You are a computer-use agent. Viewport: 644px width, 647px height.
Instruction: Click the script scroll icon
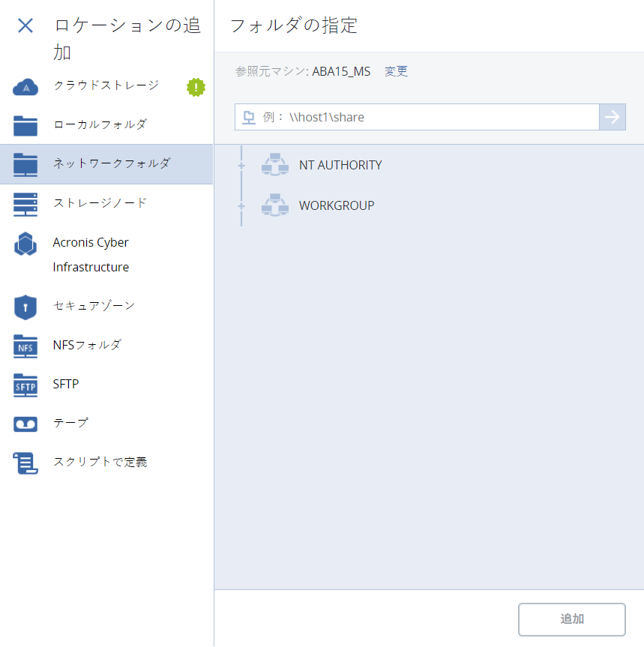25,463
